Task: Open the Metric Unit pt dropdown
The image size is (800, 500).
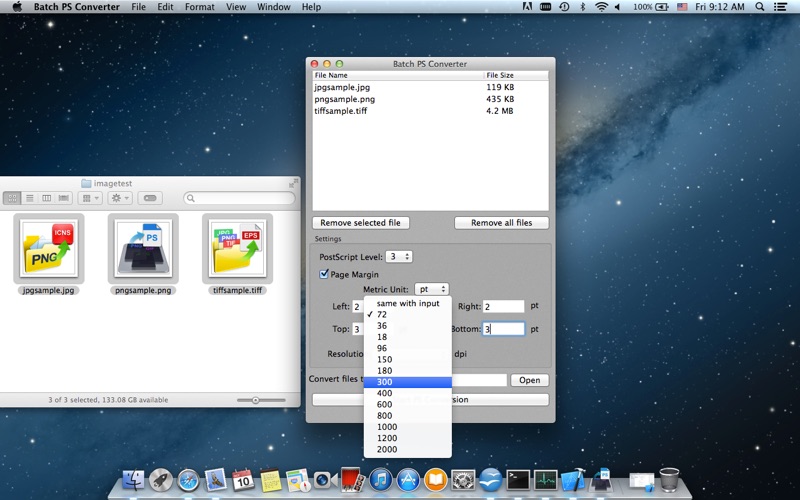Action: click(432, 289)
